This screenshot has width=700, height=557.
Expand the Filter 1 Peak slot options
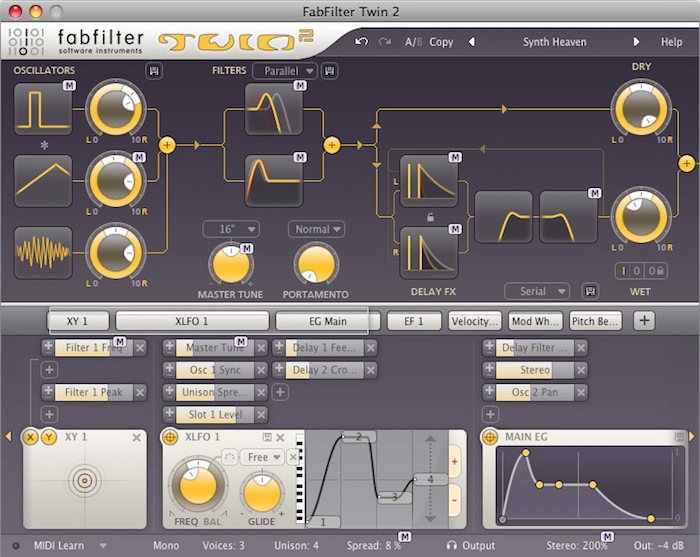(x=48, y=391)
